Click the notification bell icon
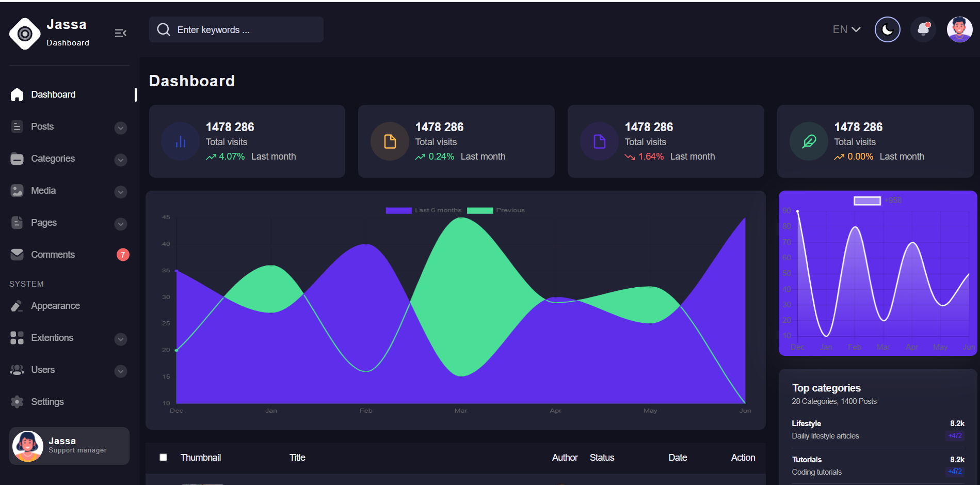Viewport: 980px width, 485px height. [x=923, y=29]
